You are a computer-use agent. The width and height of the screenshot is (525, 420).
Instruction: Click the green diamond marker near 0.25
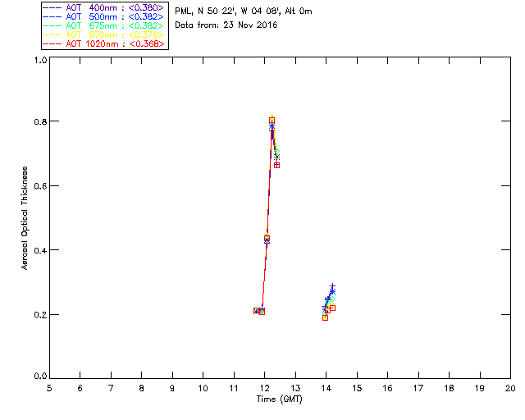click(332, 299)
